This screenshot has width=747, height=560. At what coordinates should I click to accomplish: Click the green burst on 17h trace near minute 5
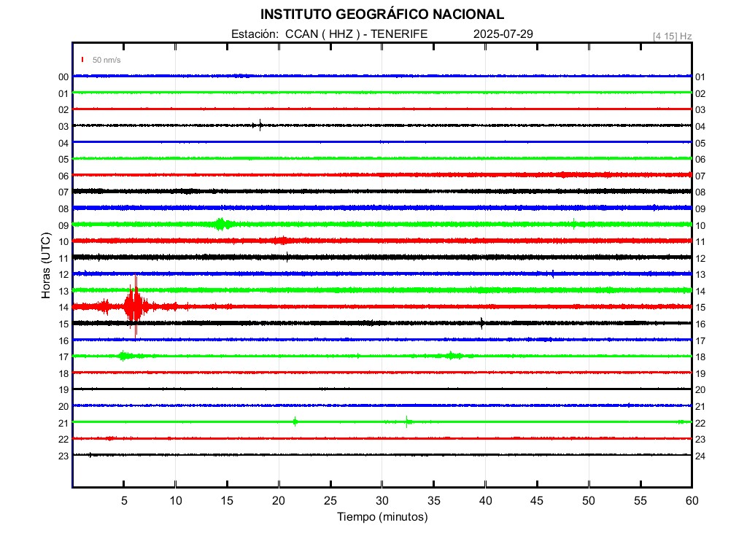click(x=124, y=356)
